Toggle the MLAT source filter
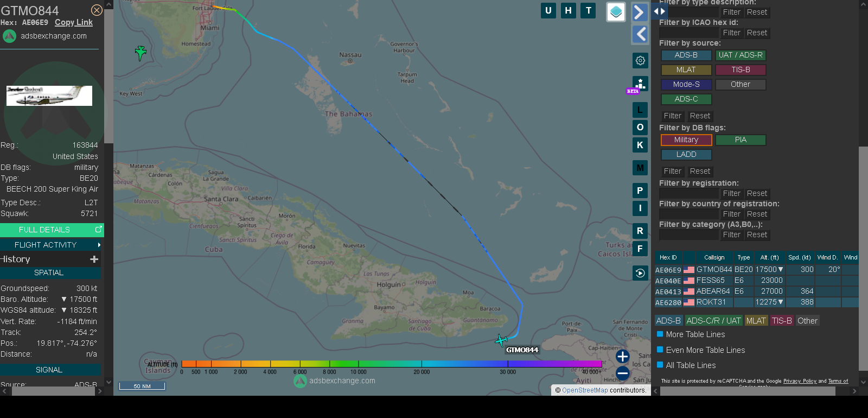Image resolution: width=868 pixels, height=418 pixels. coord(686,70)
